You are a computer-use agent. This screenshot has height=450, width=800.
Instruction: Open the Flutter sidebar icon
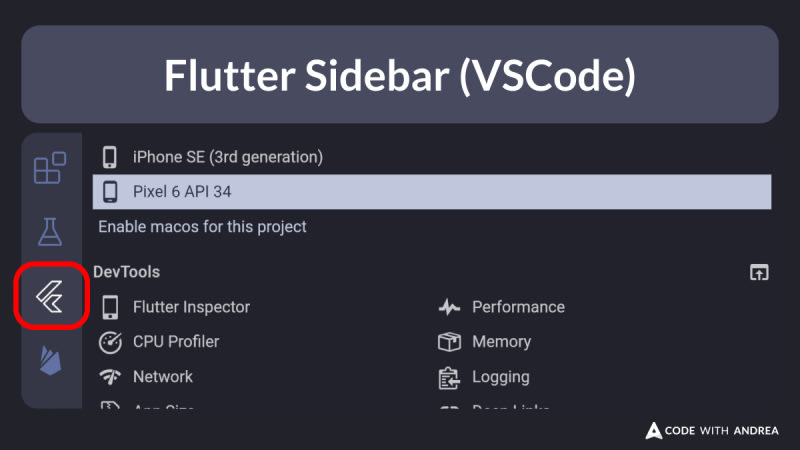[50, 296]
